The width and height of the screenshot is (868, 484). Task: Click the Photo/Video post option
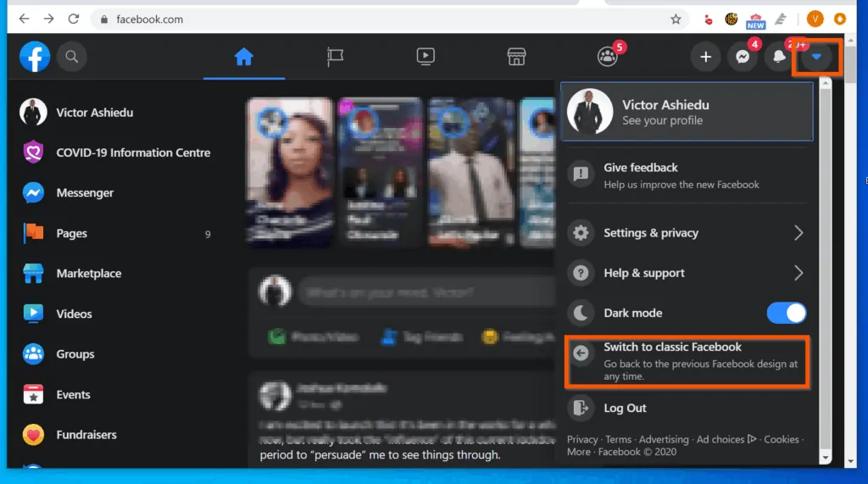click(x=313, y=337)
